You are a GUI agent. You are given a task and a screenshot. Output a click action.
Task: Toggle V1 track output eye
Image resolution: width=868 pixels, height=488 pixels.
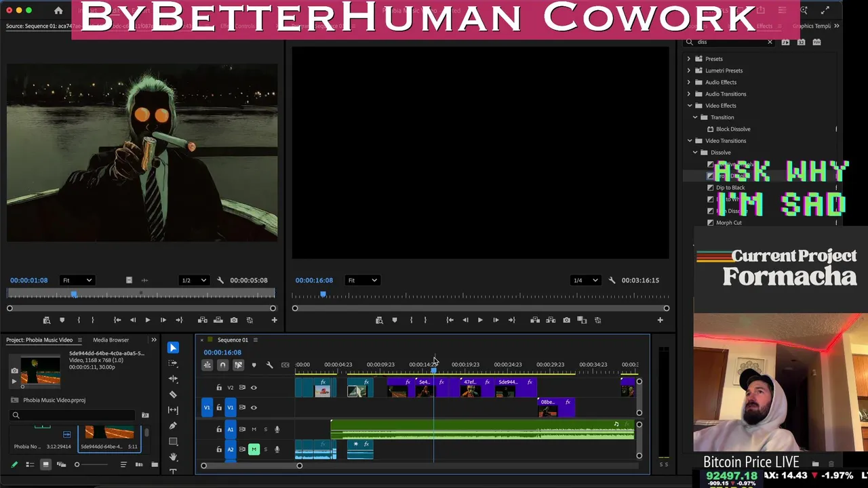(254, 407)
